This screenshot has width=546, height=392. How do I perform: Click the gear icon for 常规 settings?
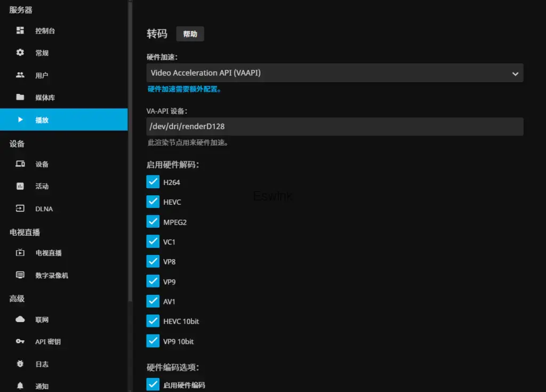(x=20, y=53)
